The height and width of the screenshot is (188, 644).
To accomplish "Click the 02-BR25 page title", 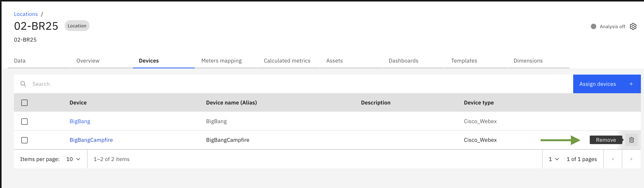I will click(36, 26).
